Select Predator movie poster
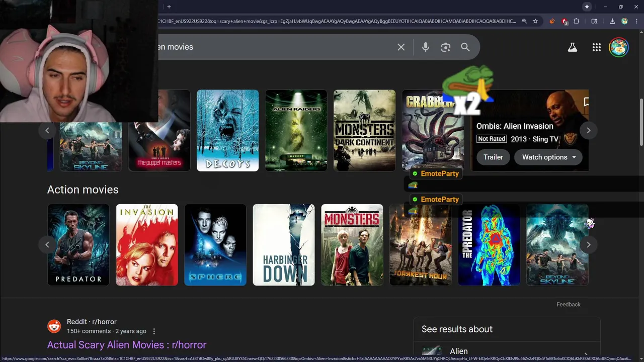This screenshot has height=362, width=644. [x=78, y=245]
